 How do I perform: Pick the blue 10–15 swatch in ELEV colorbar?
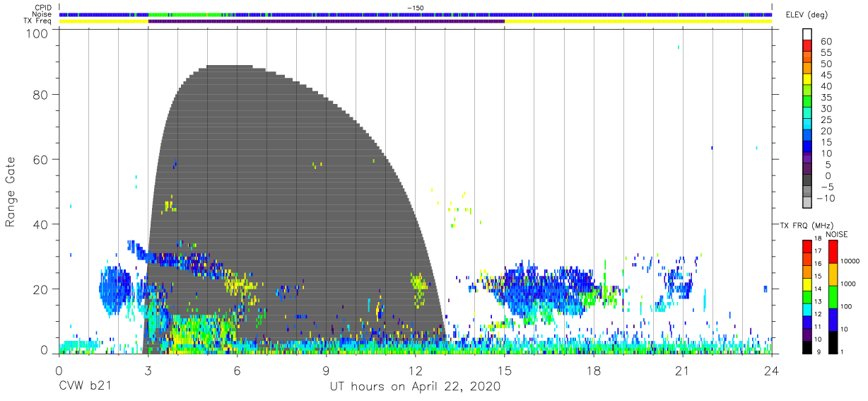[807, 147]
